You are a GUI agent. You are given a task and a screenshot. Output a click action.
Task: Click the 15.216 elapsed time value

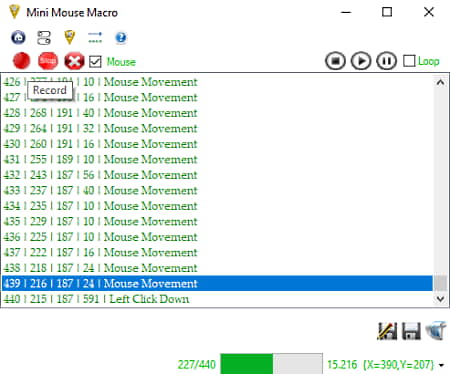(x=342, y=365)
